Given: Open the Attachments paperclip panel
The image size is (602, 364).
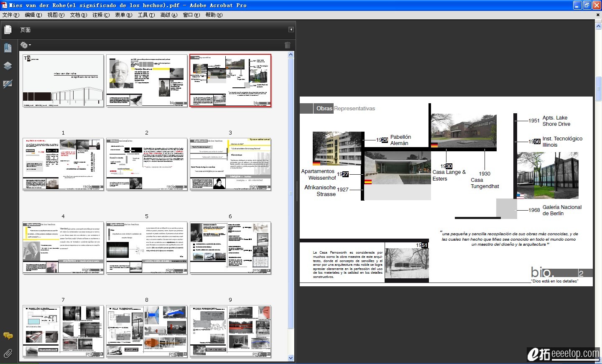Looking at the screenshot, I should pyautogui.click(x=8, y=354).
